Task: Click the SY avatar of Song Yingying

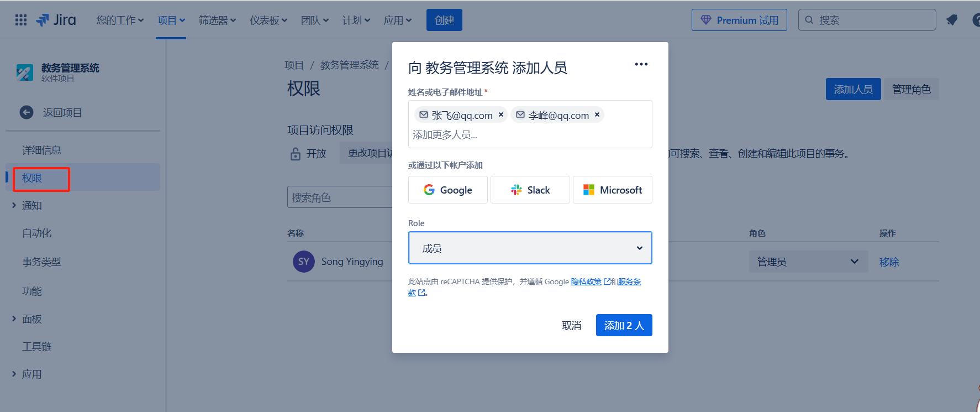Action: (304, 262)
